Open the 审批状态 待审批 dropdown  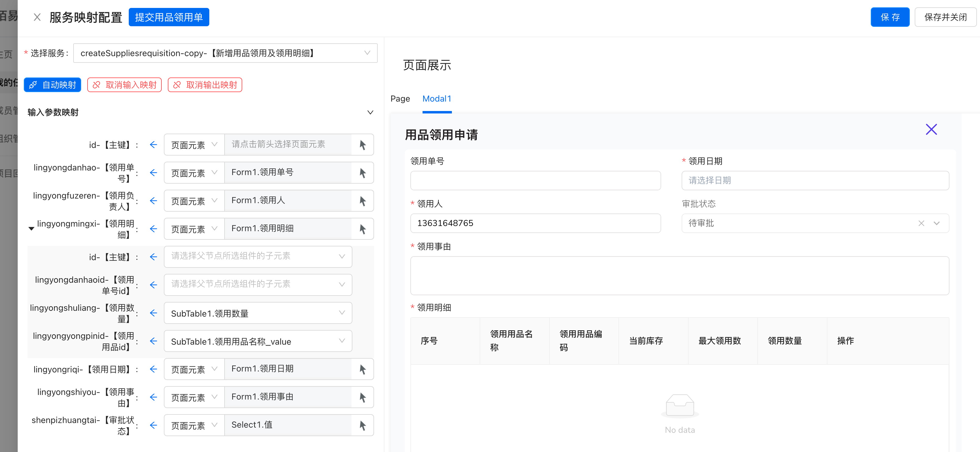(815, 223)
